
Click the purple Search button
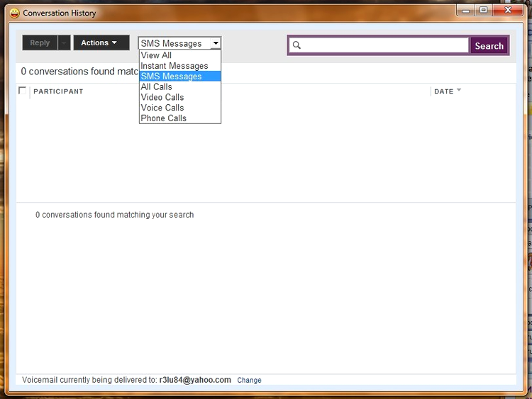pyautogui.click(x=489, y=45)
